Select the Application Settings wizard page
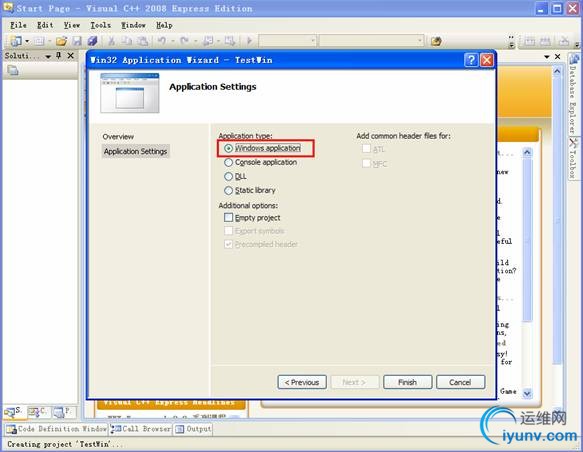Screen dimensions: 583x452 click(x=135, y=152)
